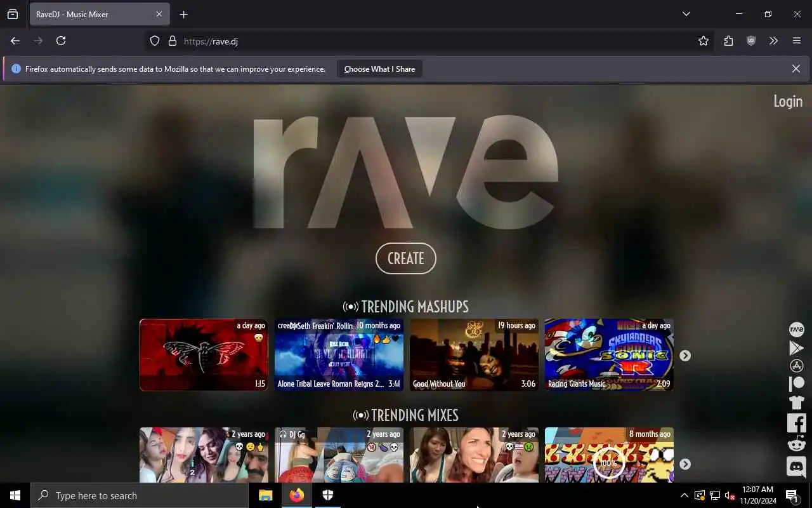Open the Firefox extensions puzzle icon

click(728, 41)
